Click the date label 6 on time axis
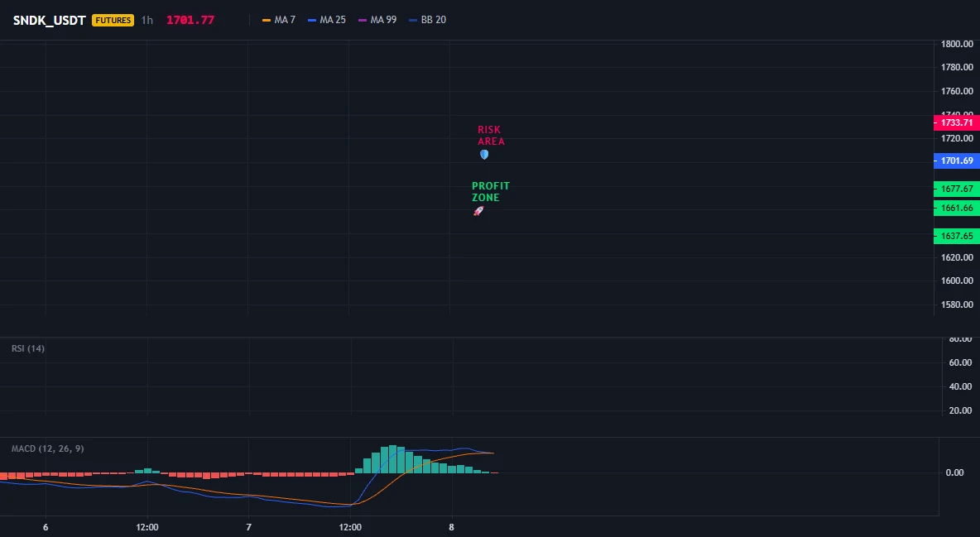980x537 pixels. click(46, 527)
